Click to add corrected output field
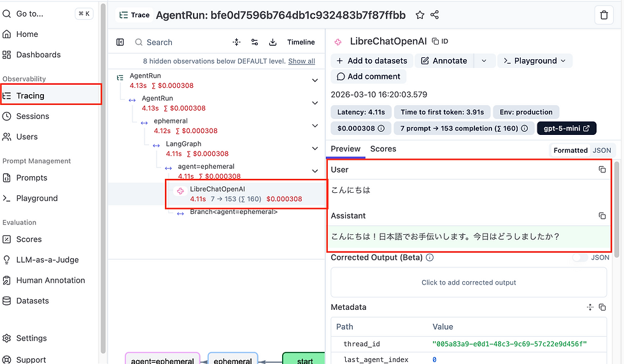Viewport: 624px width, 364px height. [x=469, y=283]
